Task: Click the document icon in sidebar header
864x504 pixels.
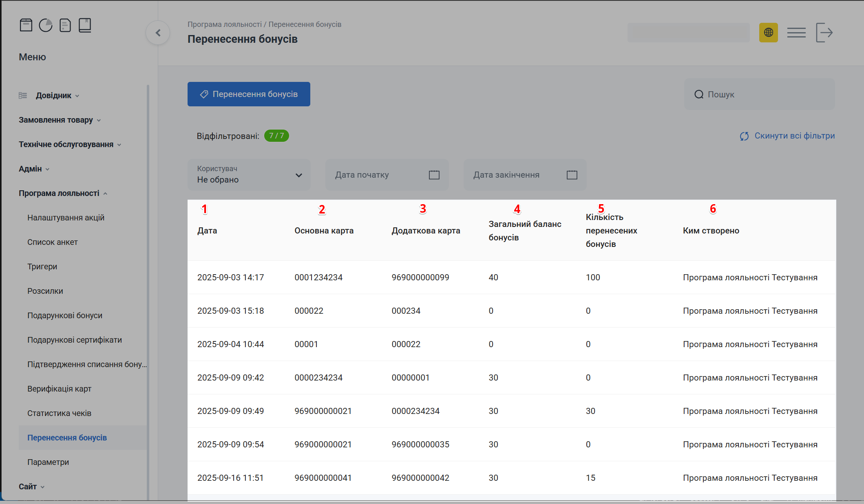Action: click(x=65, y=25)
